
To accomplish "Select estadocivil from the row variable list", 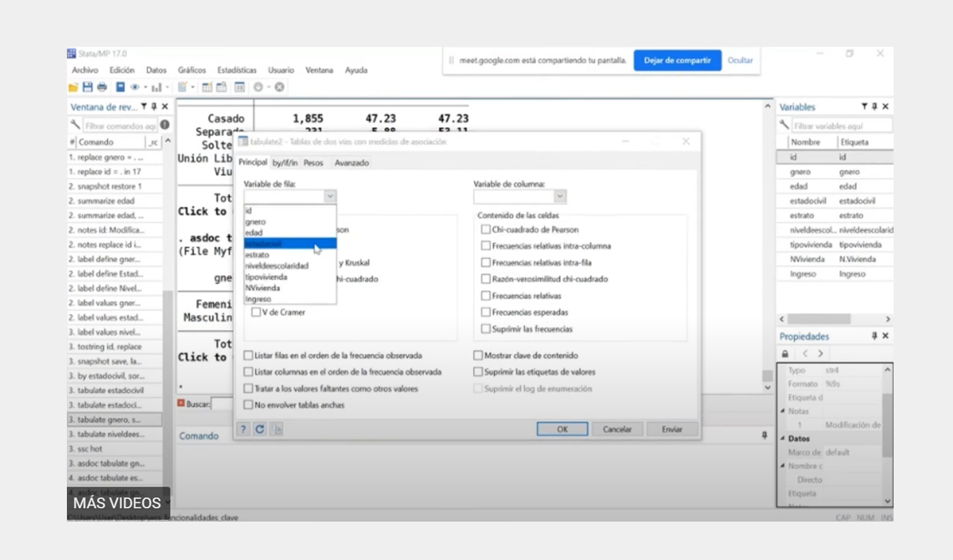I will click(x=290, y=243).
